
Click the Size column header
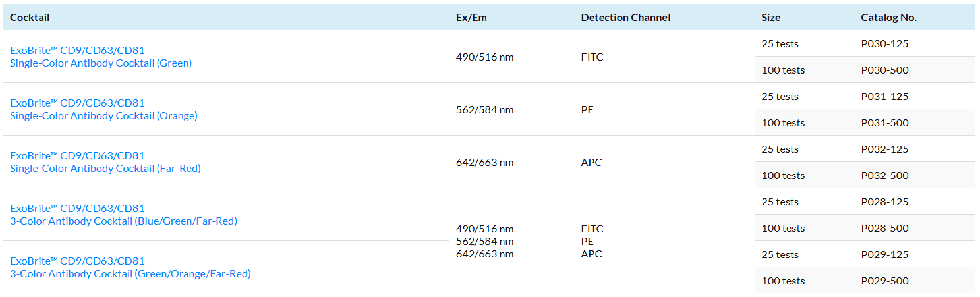coord(771,18)
